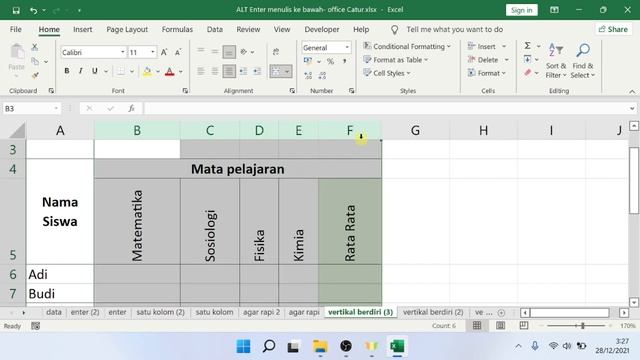The height and width of the screenshot is (360, 640).
Task: Toggle Center horizontal alignment
Action: pos(215,71)
